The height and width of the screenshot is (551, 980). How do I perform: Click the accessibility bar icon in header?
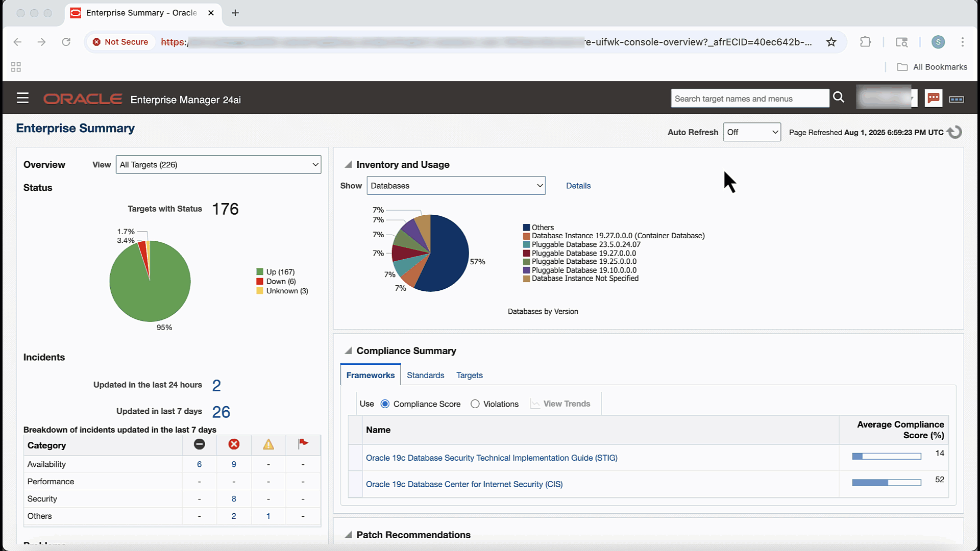click(x=957, y=99)
